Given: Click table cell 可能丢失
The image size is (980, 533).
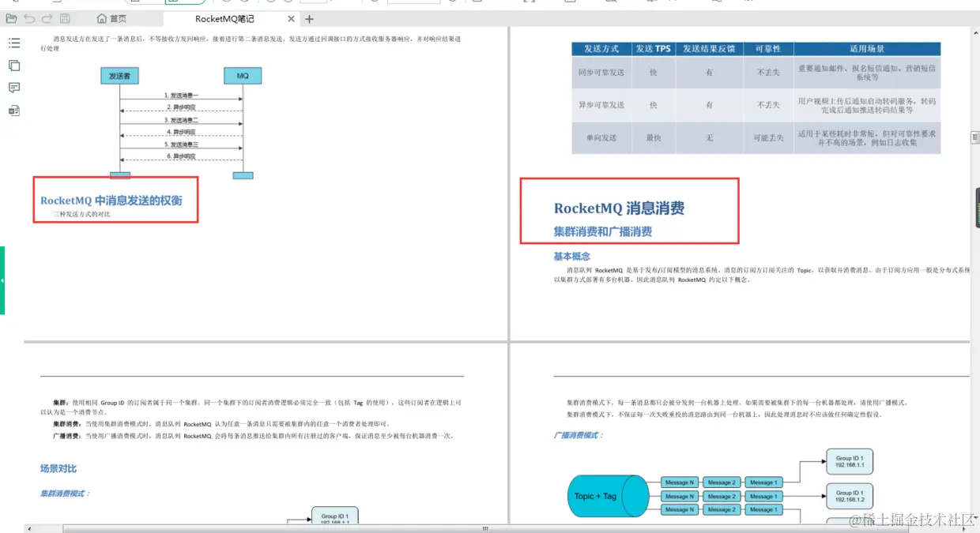Looking at the screenshot, I should 768,137.
